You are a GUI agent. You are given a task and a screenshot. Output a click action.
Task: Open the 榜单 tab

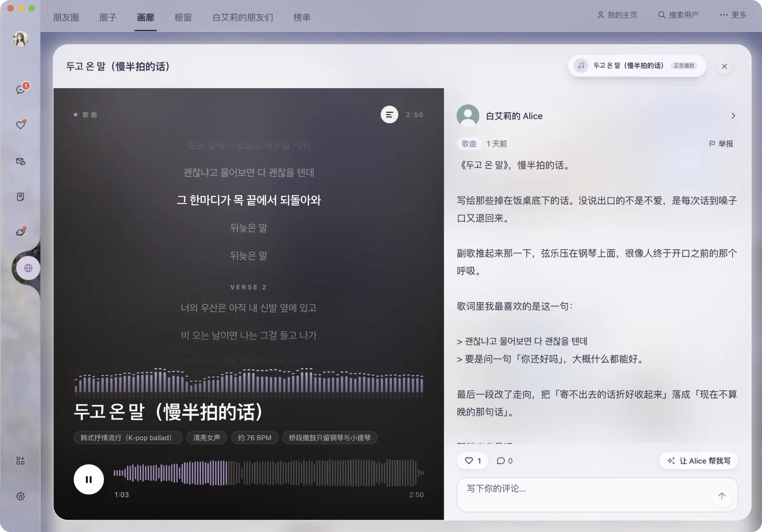pyautogui.click(x=302, y=17)
